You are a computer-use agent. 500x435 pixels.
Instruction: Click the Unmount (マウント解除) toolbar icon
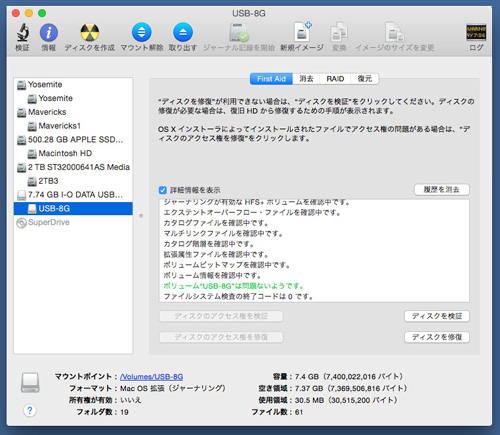[142, 33]
